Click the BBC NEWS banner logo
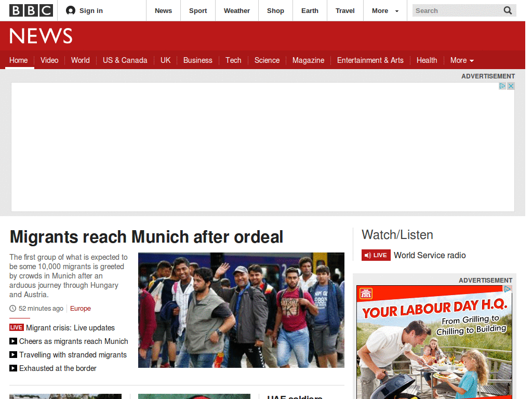This screenshot has width=532, height=399. point(41,36)
